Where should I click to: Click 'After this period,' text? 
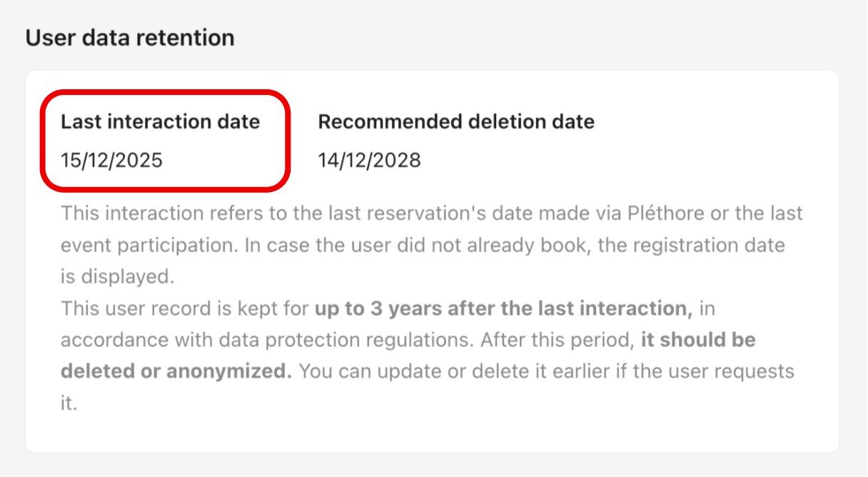[x=556, y=340]
